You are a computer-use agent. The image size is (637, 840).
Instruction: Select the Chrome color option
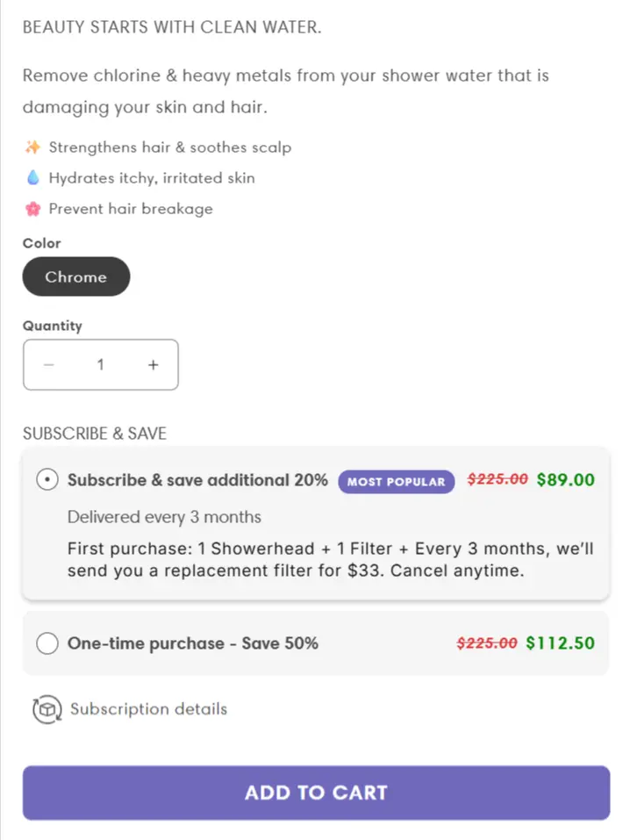click(75, 276)
